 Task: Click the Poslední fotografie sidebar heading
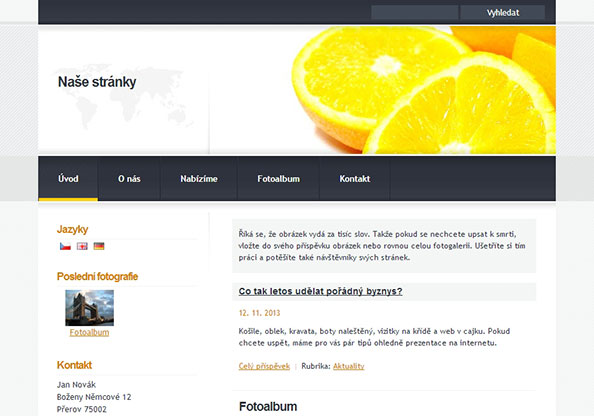click(x=97, y=277)
